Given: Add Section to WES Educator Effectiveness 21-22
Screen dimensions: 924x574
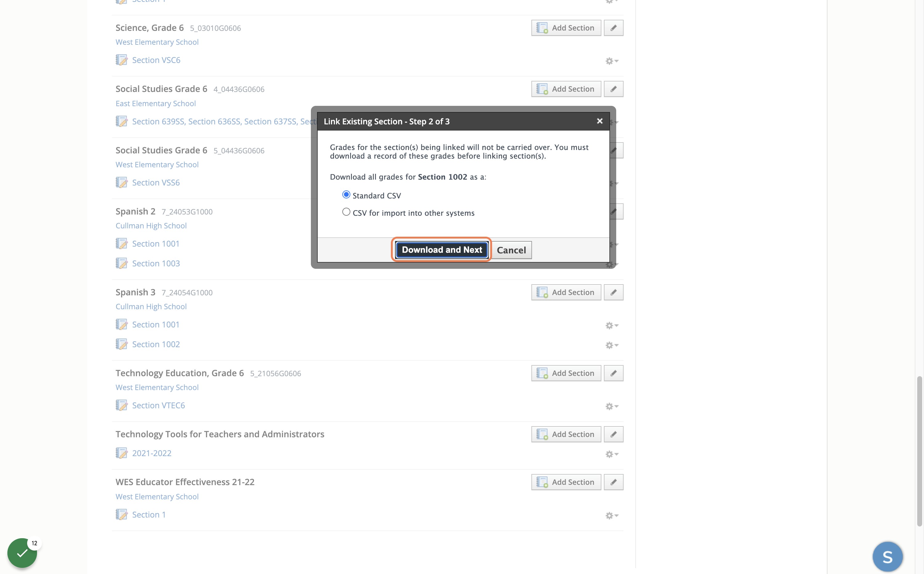Looking at the screenshot, I should pyautogui.click(x=566, y=482).
